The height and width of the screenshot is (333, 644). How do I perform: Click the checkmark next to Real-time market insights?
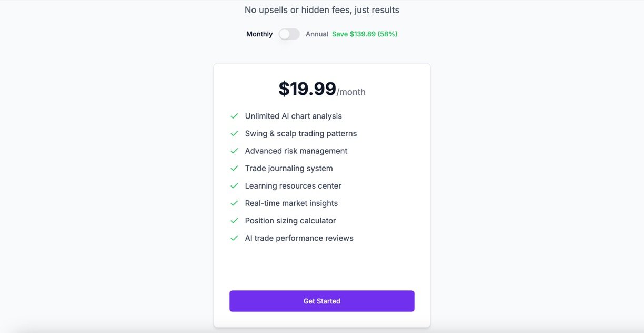click(234, 203)
